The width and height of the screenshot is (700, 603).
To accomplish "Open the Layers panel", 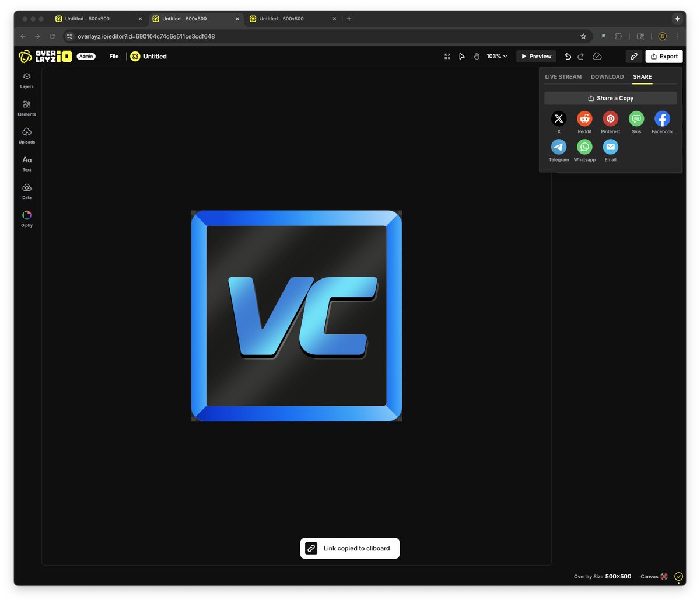I will [27, 81].
